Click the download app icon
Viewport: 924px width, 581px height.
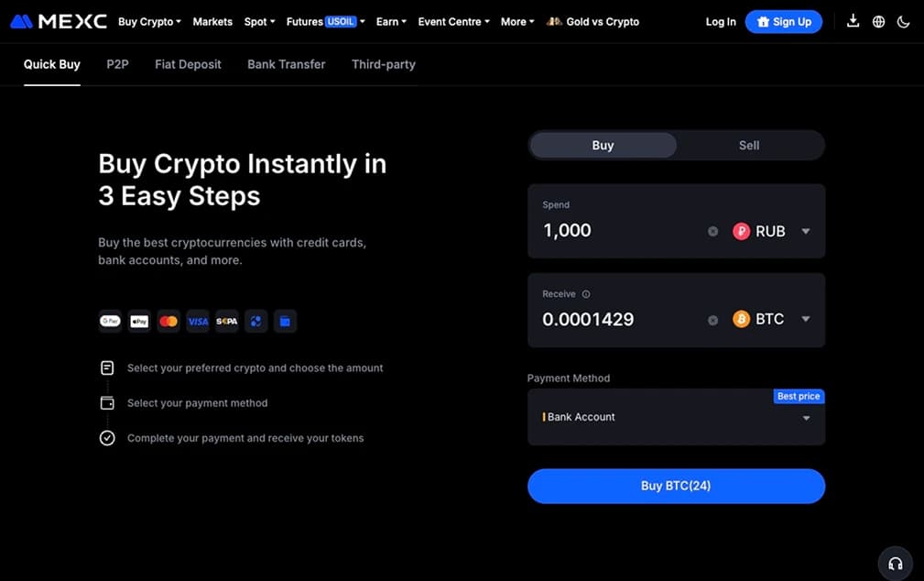coord(853,21)
